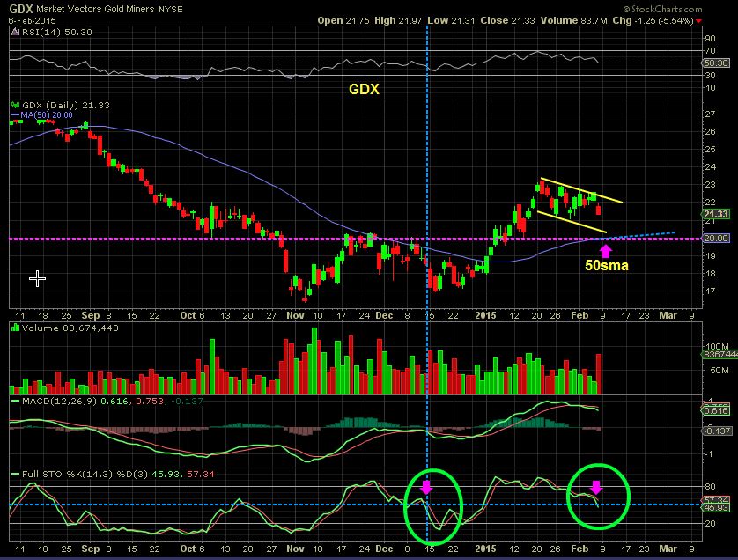Click the Volume 83.7M header value
738x560 pixels.
pyautogui.click(x=573, y=21)
